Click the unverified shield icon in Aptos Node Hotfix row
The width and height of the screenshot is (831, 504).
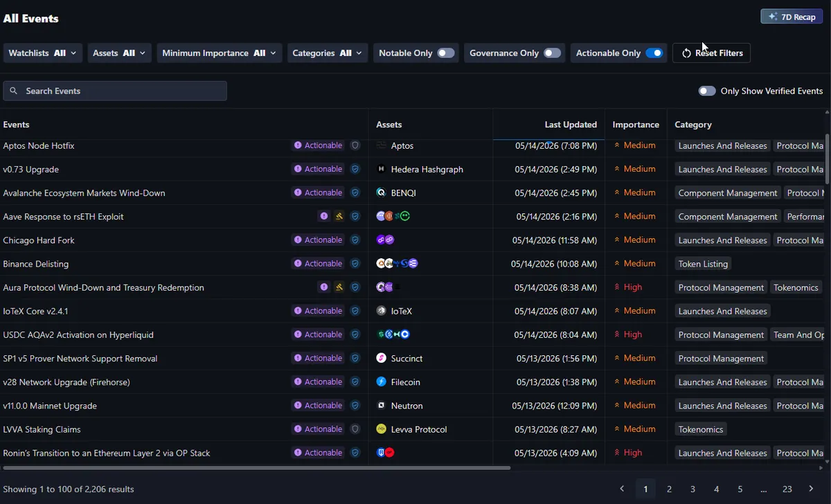point(355,145)
